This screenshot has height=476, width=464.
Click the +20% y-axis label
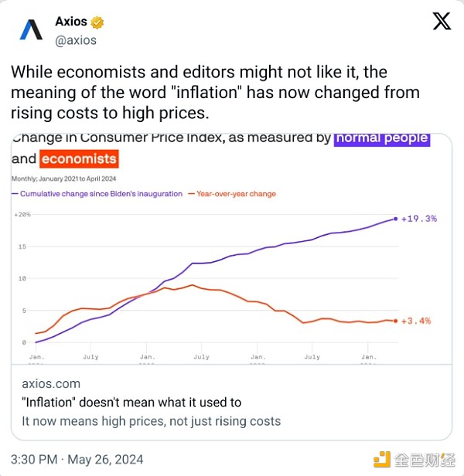click(22, 215)
